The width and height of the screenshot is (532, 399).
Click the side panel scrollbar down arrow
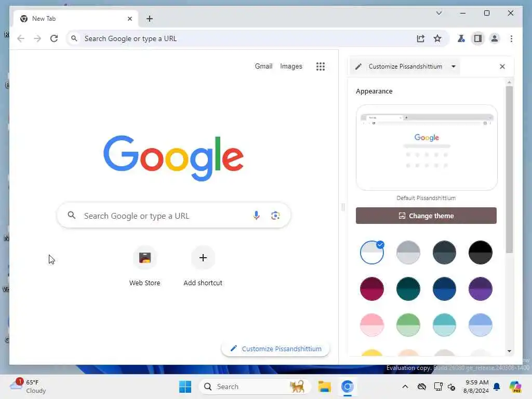pos(509,351)
